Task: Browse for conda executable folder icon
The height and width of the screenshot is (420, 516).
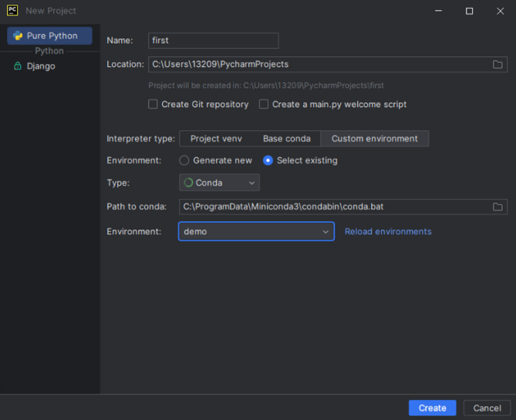Action: 497,207
